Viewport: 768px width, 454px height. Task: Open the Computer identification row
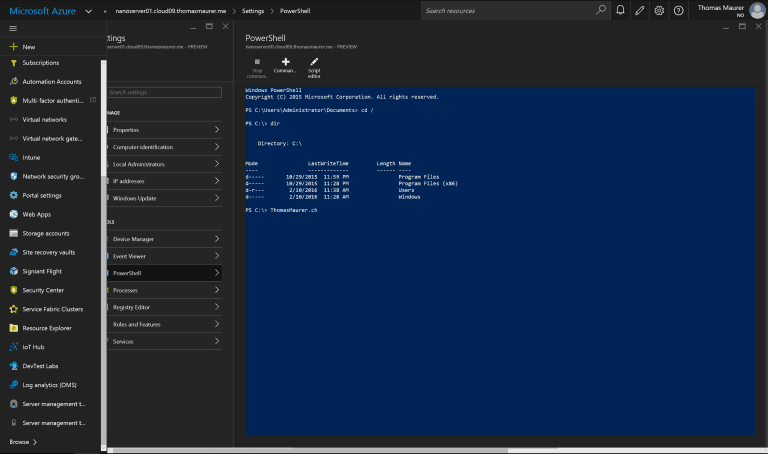tap(164, 147)
